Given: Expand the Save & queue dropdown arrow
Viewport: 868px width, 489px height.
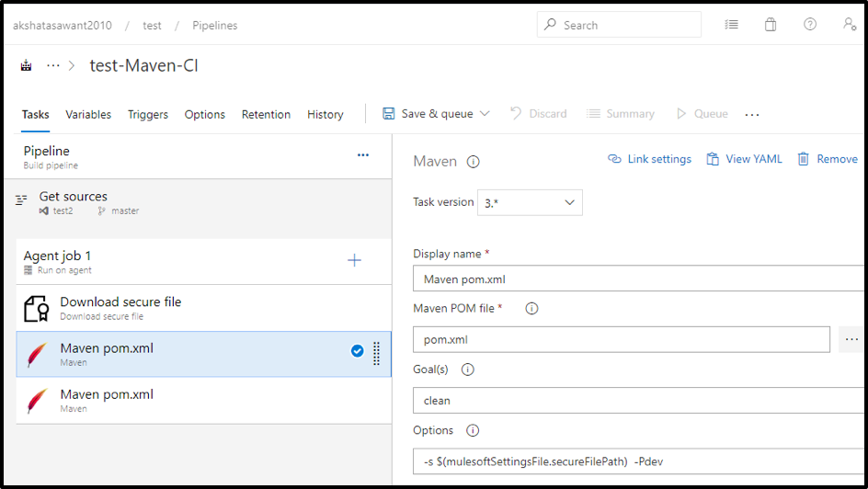Looking at the screenshot, I should pos(485,114).
